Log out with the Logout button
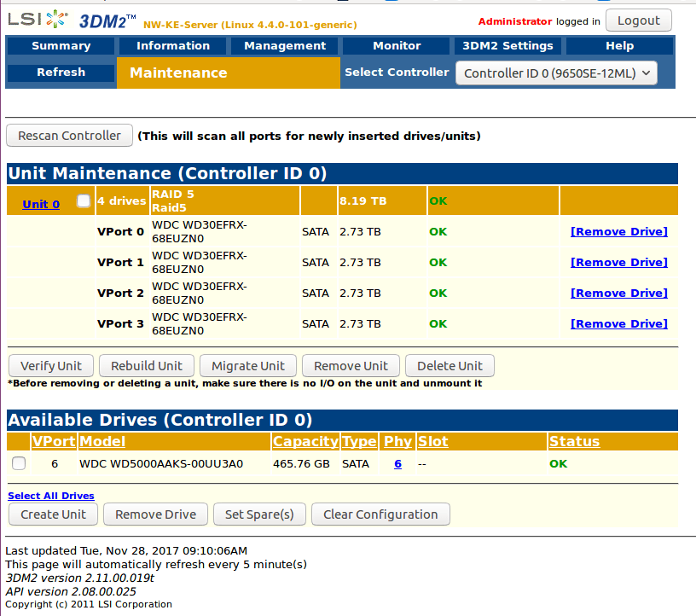Viewport: 696px width, 616px height. pyautogui.click(x=638, y=20)
